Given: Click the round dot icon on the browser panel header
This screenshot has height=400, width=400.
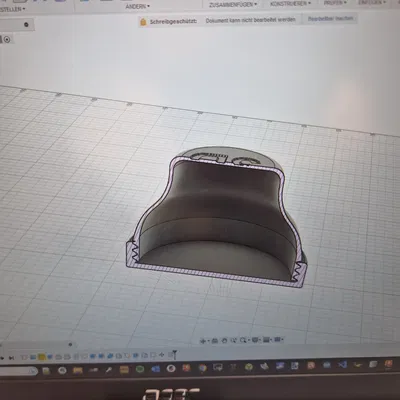Looking at the screenshot, I should tap(26, 24).
